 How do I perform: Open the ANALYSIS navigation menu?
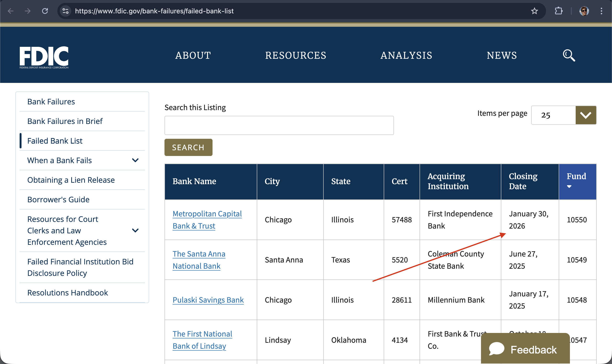406,55
